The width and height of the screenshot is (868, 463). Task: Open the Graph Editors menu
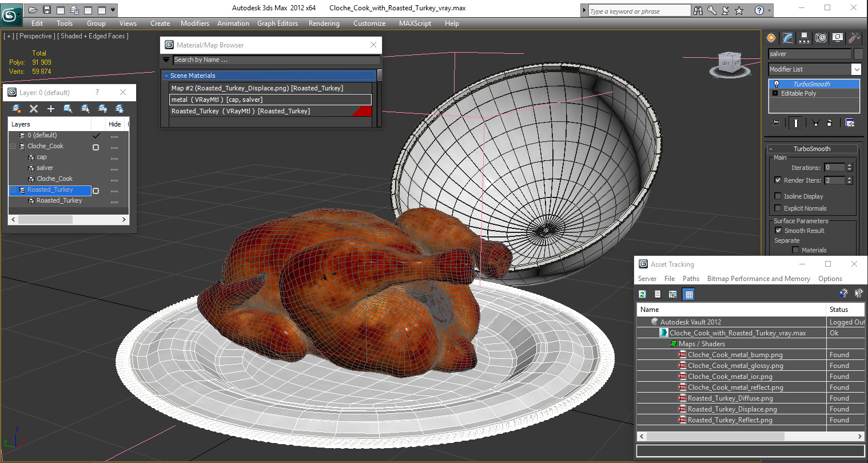(277, 23)
